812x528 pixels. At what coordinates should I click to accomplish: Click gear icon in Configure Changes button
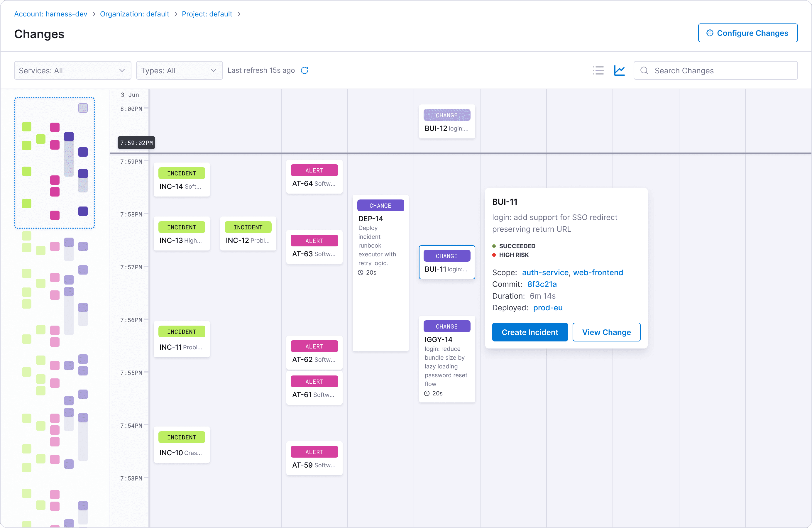(x=710, y=33)
